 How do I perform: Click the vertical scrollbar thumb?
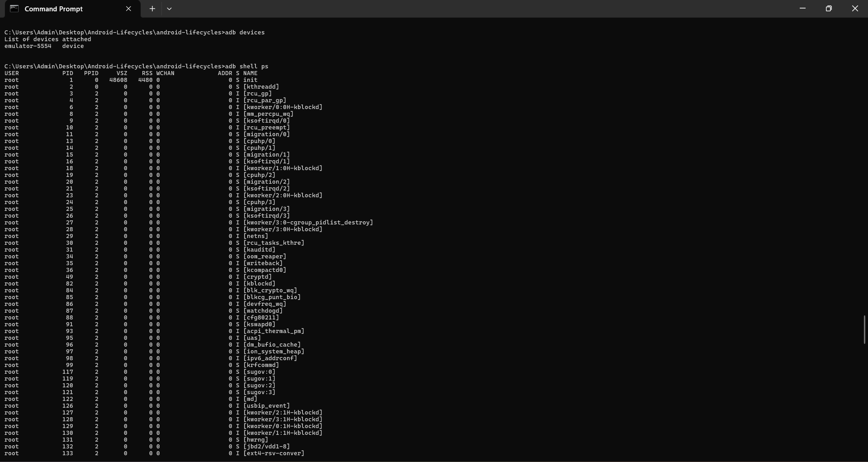pos(864,329)
